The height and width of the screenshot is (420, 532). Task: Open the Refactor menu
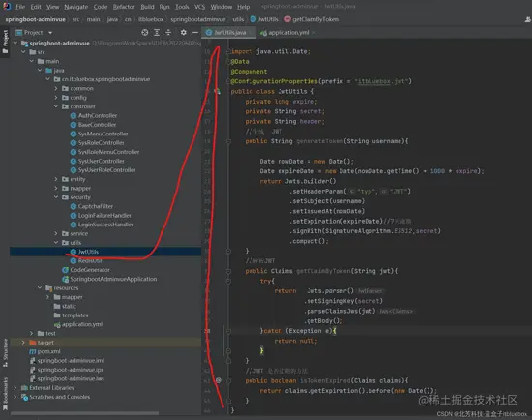pyautogui.click(x=124, y=7)
